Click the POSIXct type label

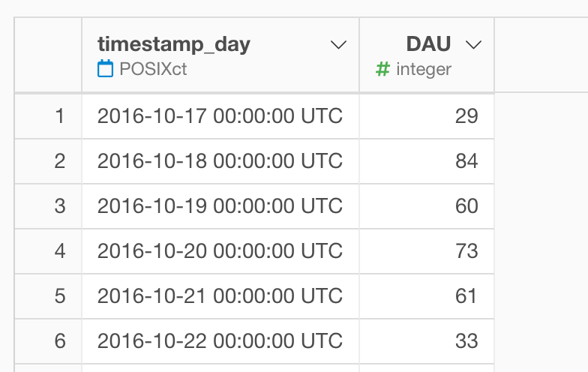[x=153, y=69]
